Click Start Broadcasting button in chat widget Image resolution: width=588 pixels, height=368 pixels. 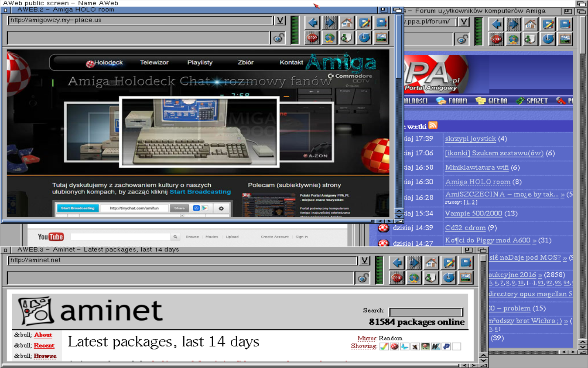click(x=78, y=208)
